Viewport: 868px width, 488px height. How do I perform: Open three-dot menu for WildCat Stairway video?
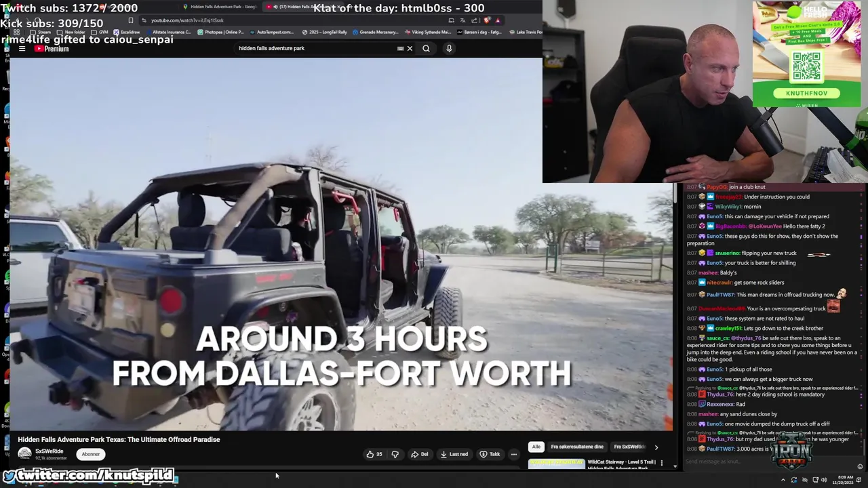[x=662, y=464]
